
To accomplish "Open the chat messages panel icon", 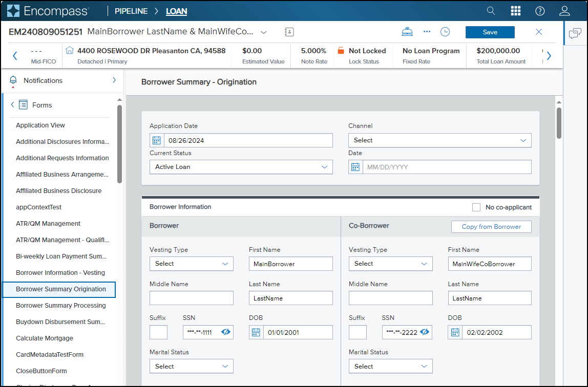I will coord(575,33).
